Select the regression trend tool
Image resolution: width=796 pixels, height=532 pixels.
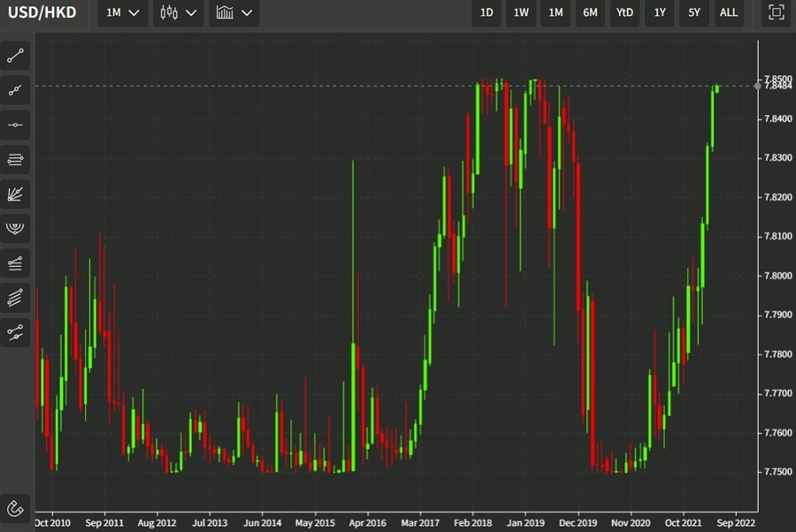(15, 332)
